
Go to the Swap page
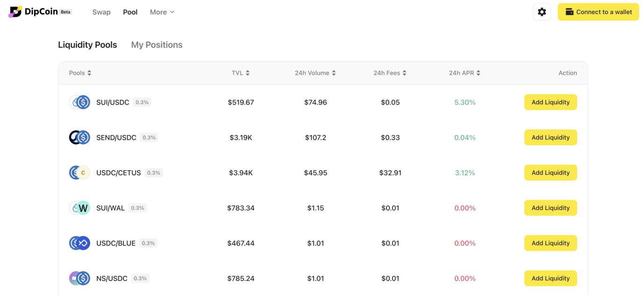tap(101, 12)
